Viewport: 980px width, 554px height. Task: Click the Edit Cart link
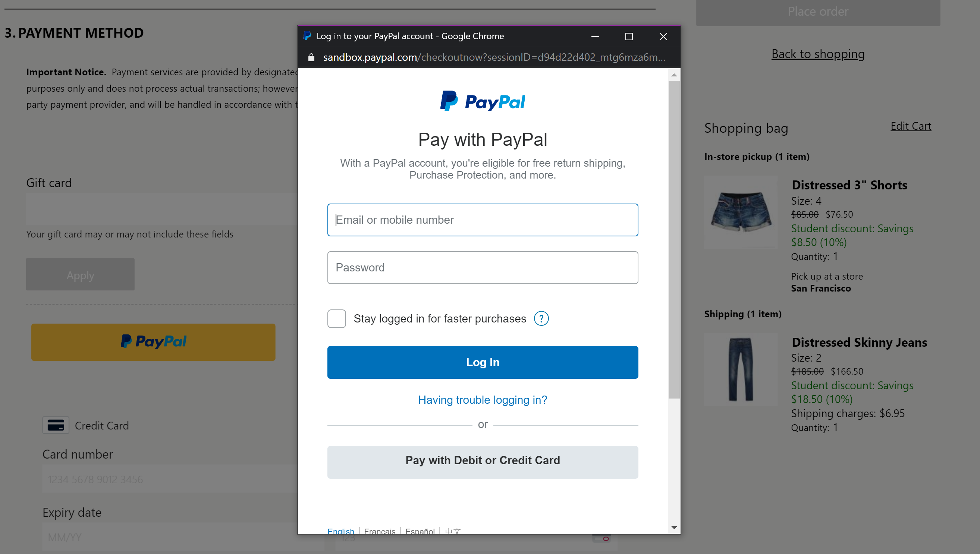click(x=911, y=126)
